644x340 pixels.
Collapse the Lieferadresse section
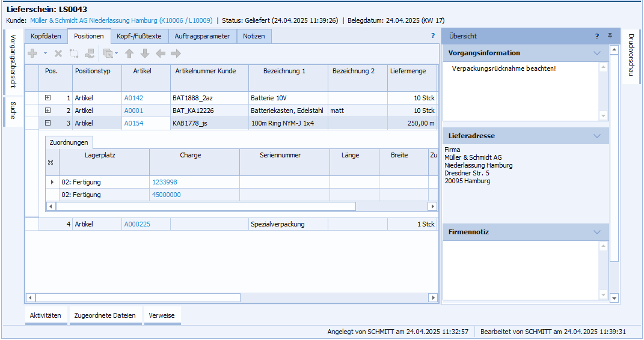[596, 136]
